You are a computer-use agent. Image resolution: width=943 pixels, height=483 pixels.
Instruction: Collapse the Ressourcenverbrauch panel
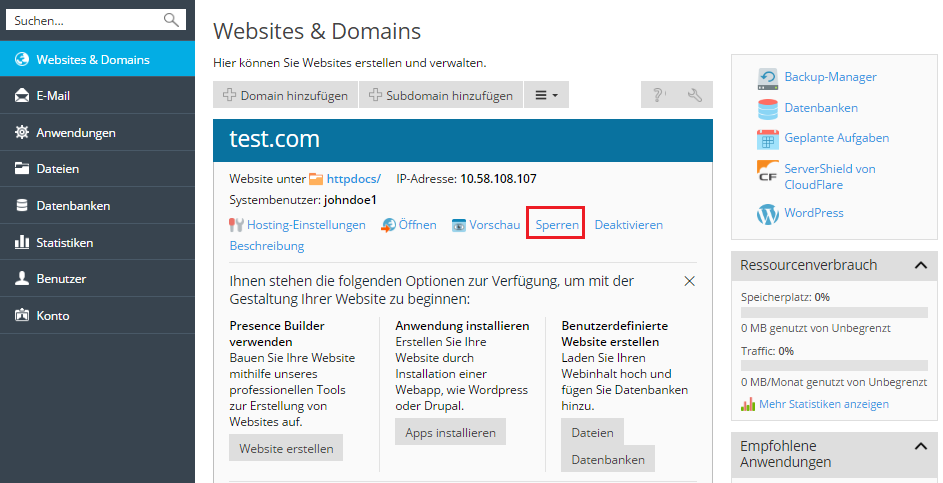919,265
